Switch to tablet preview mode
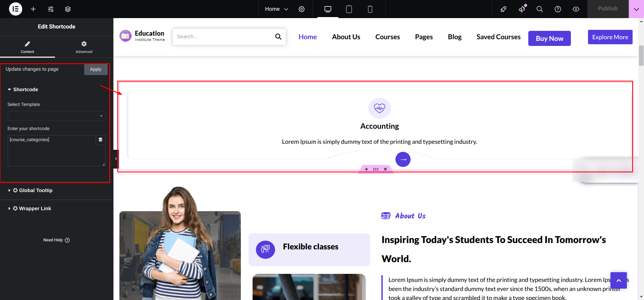The image size is (644, 300). 349,9
